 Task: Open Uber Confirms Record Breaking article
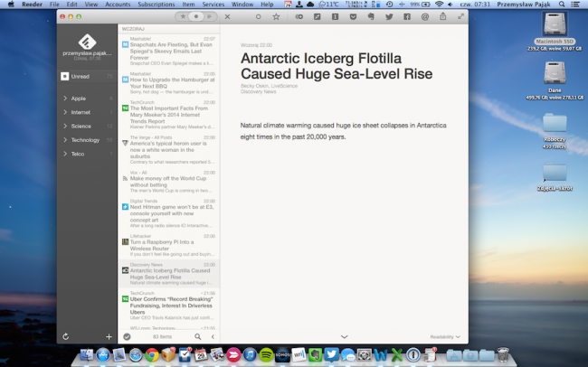(169, 306)
